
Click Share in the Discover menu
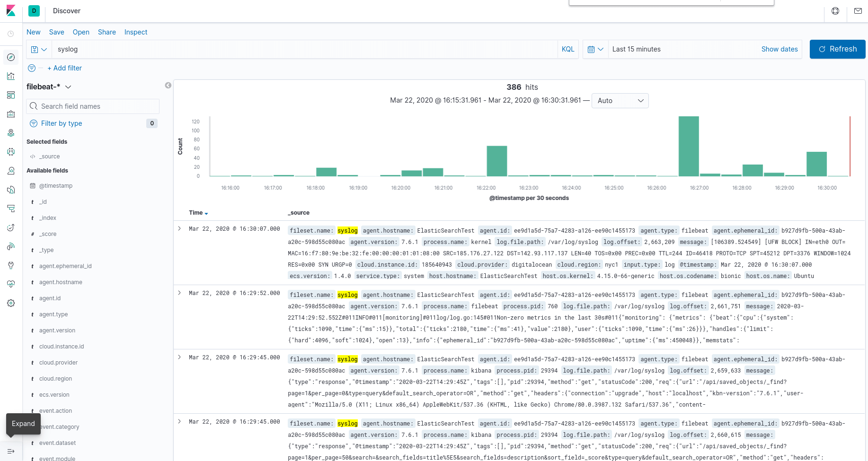[x=107, y=32]
